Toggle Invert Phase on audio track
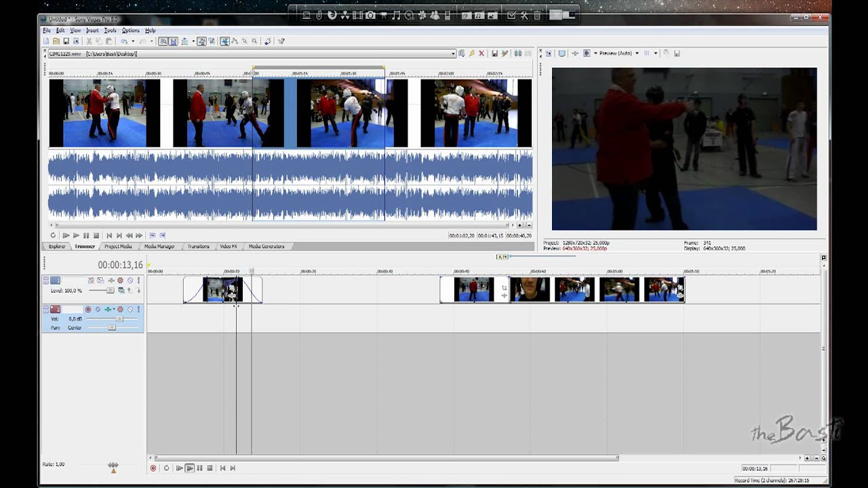Viewport: 868px width, 488px height. coord(98,309)
